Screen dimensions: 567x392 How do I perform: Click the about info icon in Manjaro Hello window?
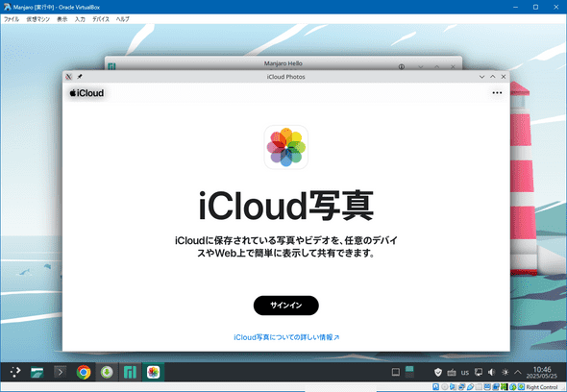click(402, 67)
